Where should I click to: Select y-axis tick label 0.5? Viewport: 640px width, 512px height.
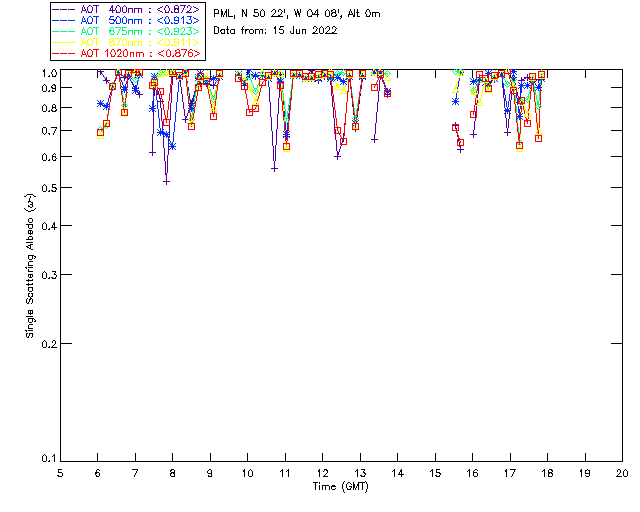tap(47, 189)
